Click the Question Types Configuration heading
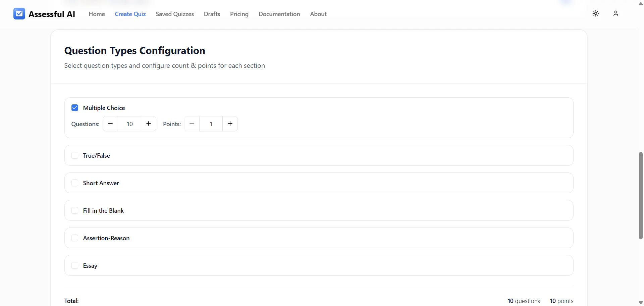 point(135,51)
